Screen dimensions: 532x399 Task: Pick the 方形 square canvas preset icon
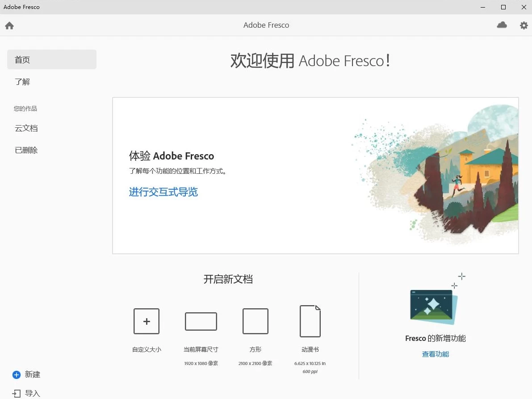[256, 321]
